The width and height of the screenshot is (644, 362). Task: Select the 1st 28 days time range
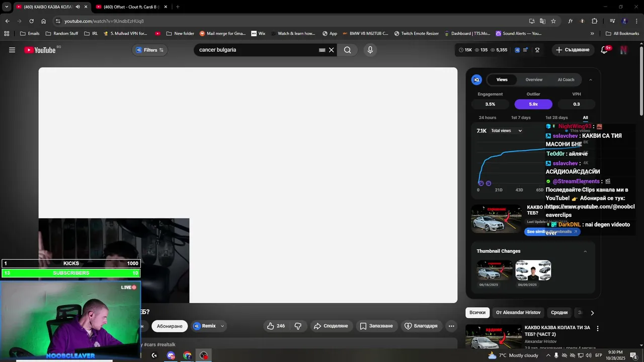(x=556, y=118)
